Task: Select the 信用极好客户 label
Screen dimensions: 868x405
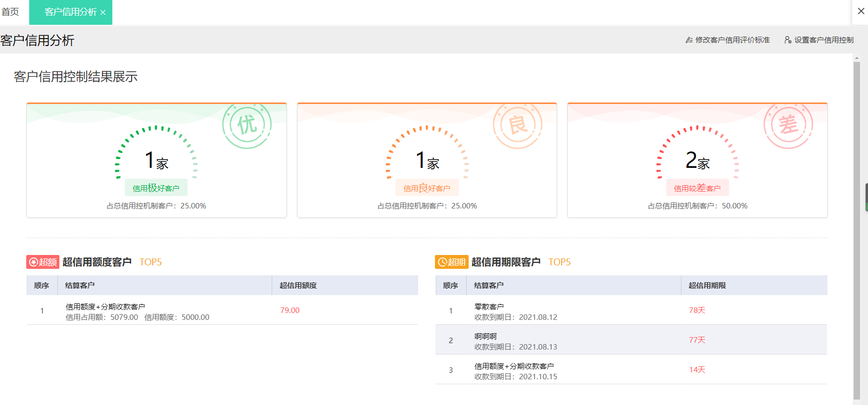Action: point(156,188)
